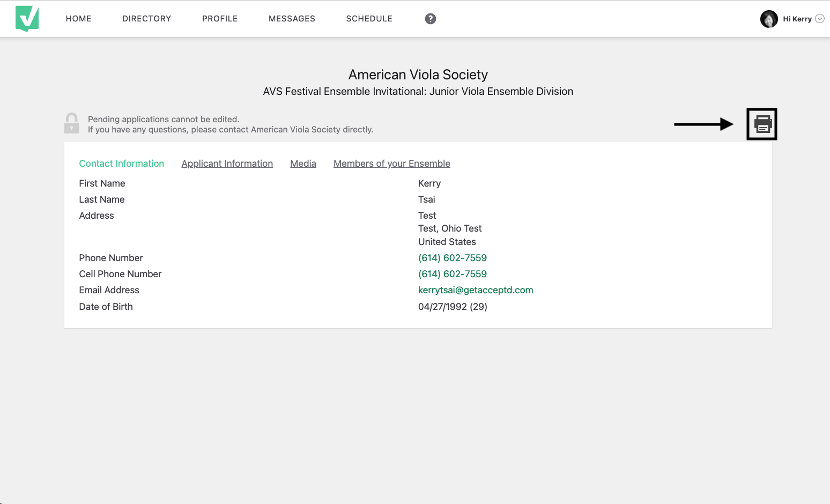Click the green Acceptd checkmark logo
Screen dimensions: 830x504
pos(27,19)
